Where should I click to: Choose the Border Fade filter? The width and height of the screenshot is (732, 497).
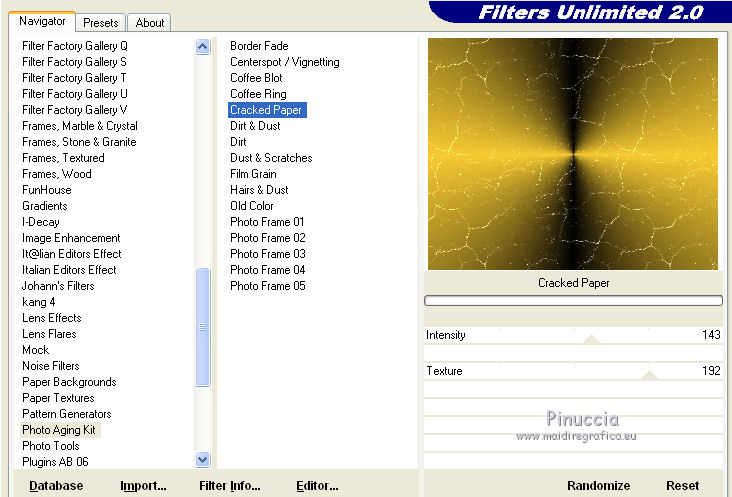coord(259,46)
